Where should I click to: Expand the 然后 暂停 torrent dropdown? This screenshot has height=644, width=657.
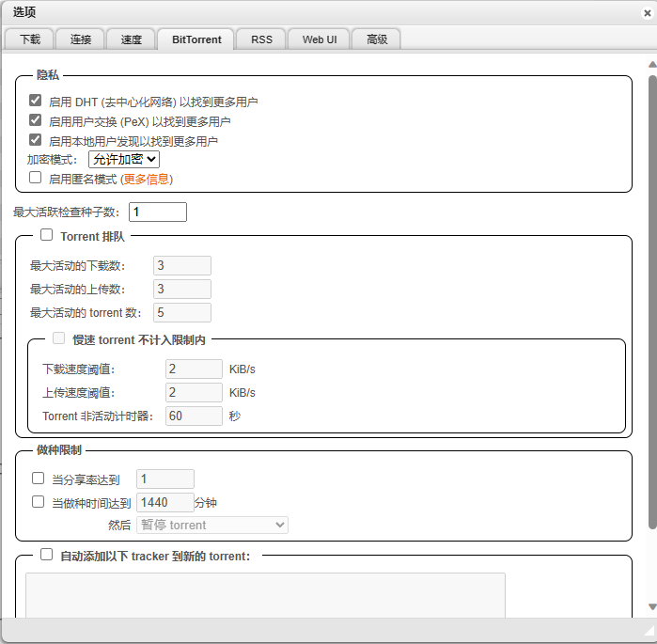212,525
